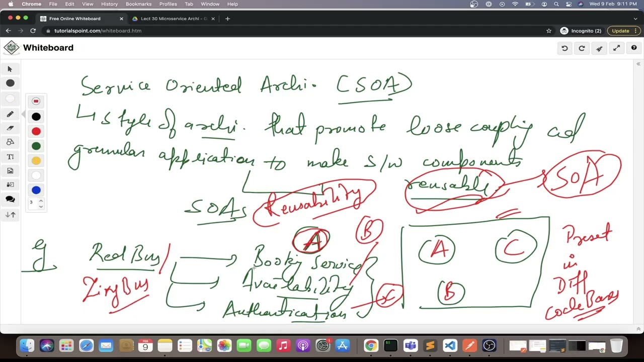
Task: Redo the whiteboard stroke
Action: 582,48
